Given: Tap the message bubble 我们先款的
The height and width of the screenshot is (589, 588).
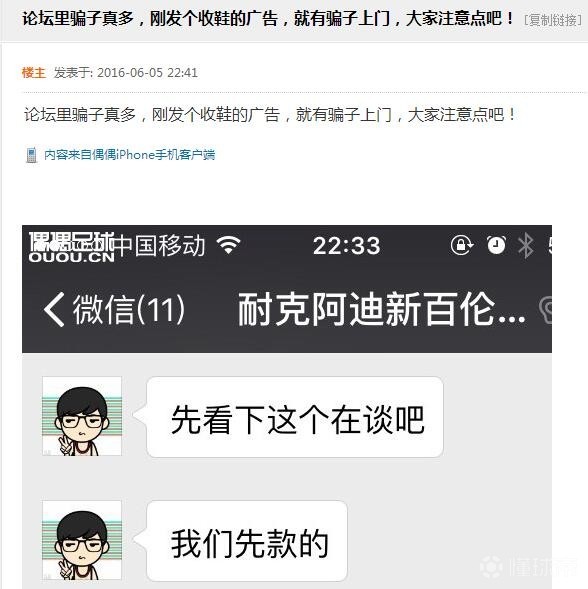Looking at the screenshot, I should tap(247, 541).
